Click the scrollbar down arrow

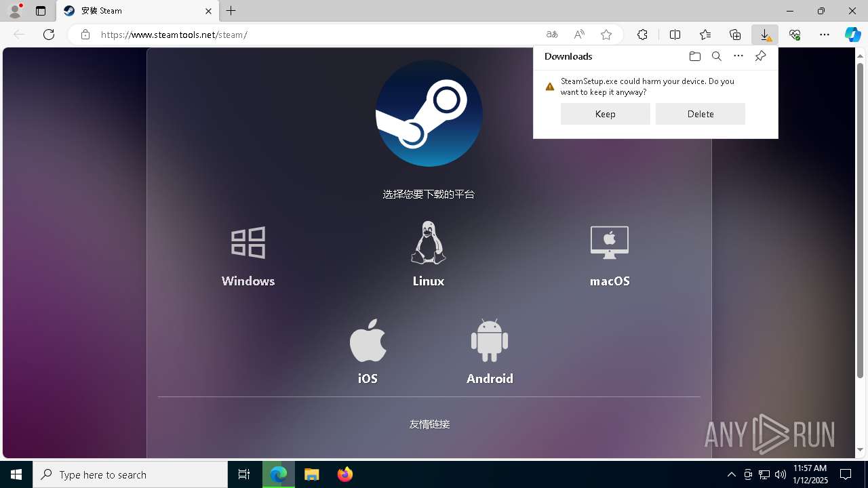[860, 450]
